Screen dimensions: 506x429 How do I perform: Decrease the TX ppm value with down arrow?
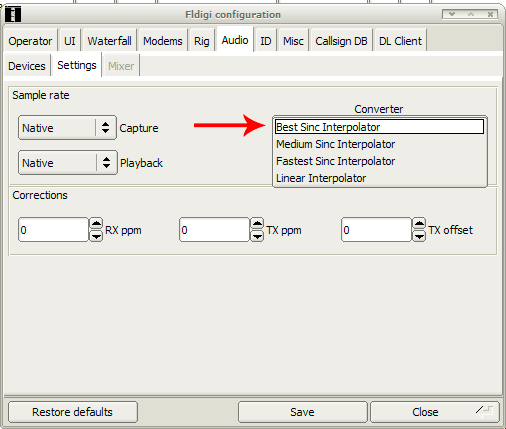pyautogui.click(x=257, y=236)
